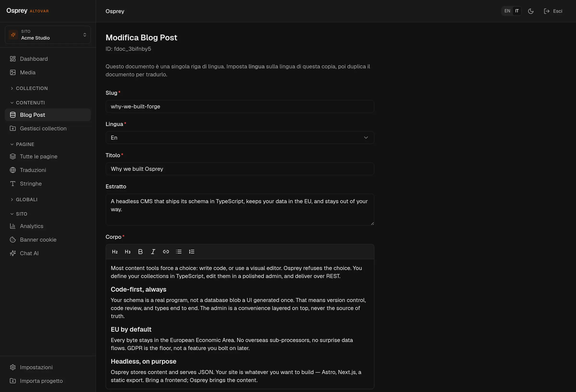Open Tutte le pagine
576x392 pixels.
point(48,157)
